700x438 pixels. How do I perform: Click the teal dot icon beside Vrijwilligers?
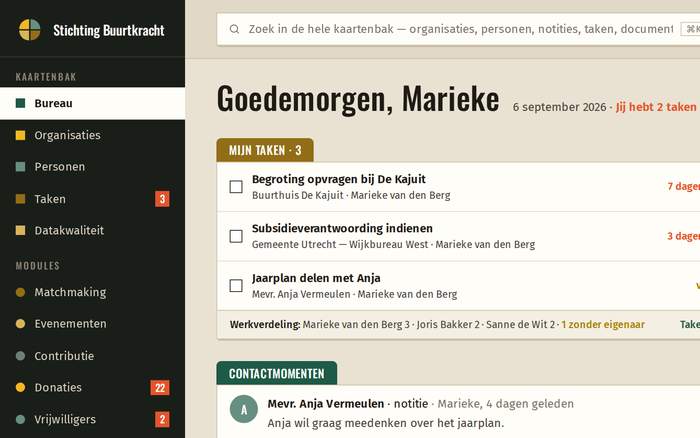(x=21, y=420)
